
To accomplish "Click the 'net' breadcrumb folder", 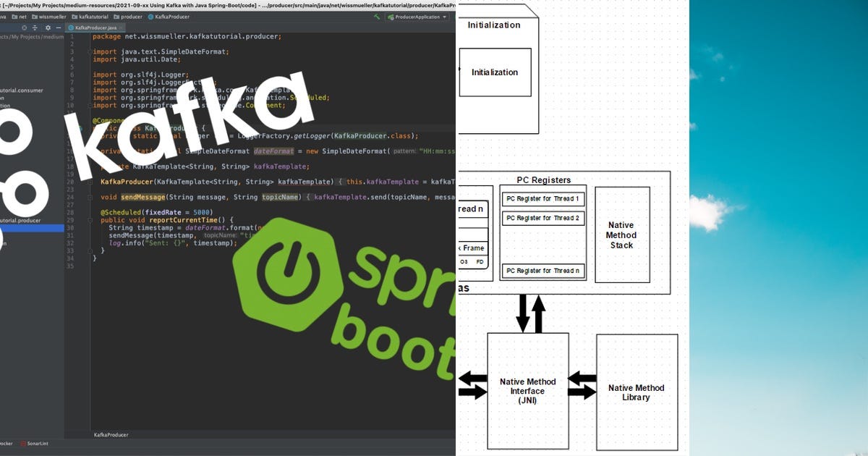I will click(20, 17).
